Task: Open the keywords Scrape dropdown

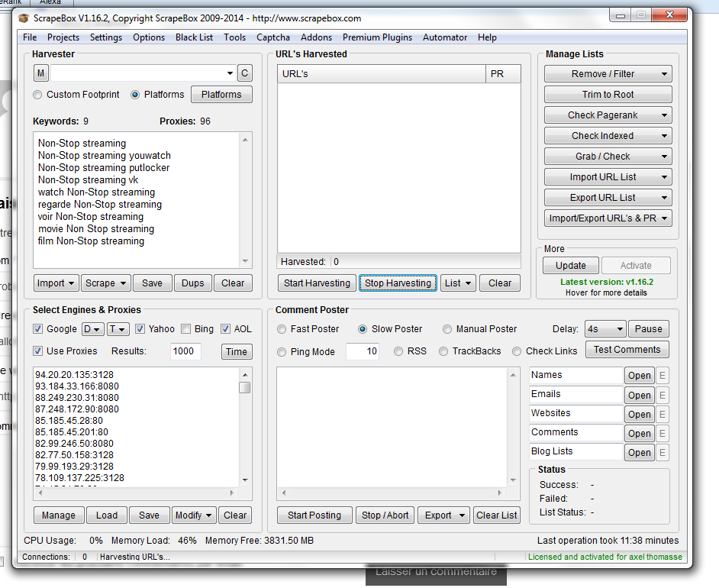Action: tap(106, 283)
